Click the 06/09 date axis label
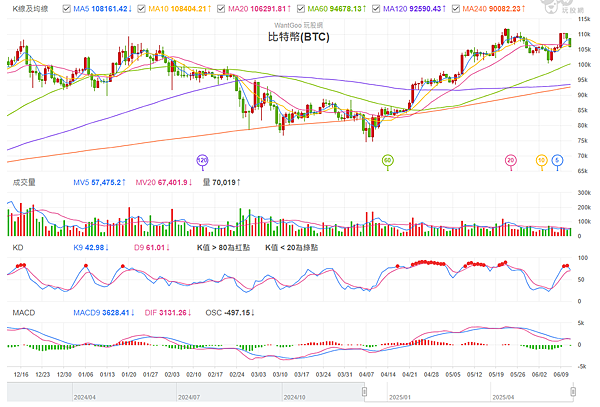The width and height of the screenshot is (600, 407). (x=561, y=374)
